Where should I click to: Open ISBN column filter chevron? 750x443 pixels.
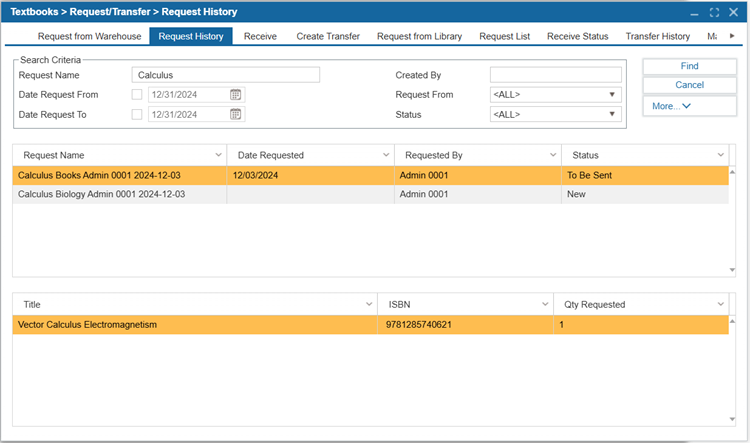545,304
